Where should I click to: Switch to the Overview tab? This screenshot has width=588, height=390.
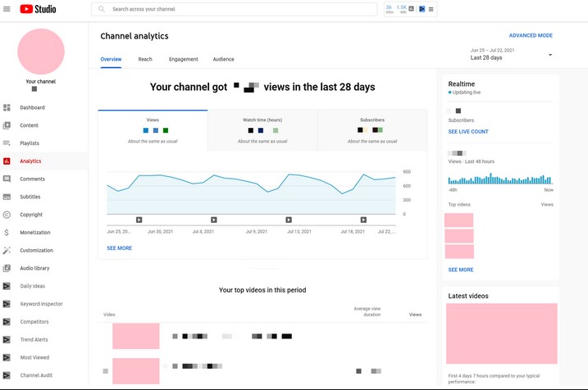111,59
